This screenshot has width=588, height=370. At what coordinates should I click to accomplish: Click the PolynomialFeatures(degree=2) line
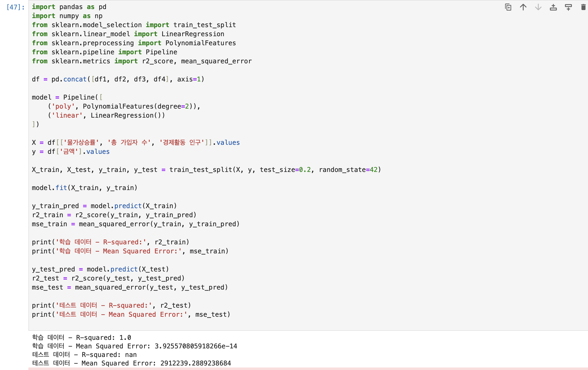[x=124, y=106]
